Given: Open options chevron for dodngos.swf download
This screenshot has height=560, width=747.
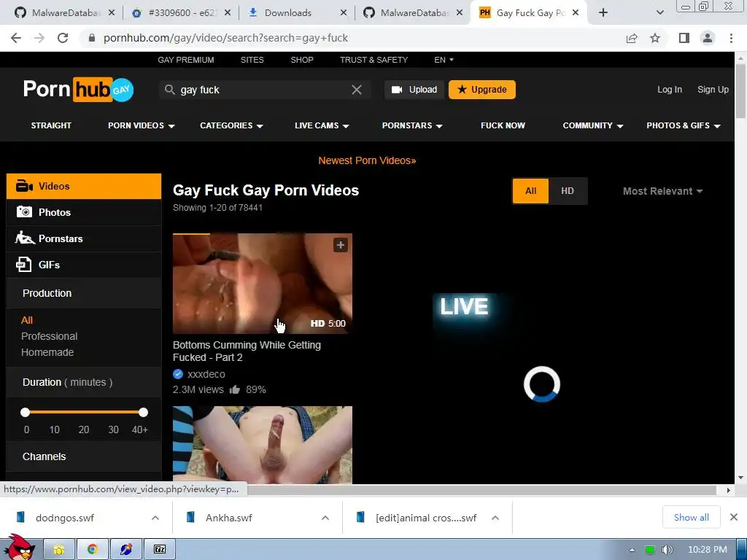Looking at the screenshot, I should point(155,518).
